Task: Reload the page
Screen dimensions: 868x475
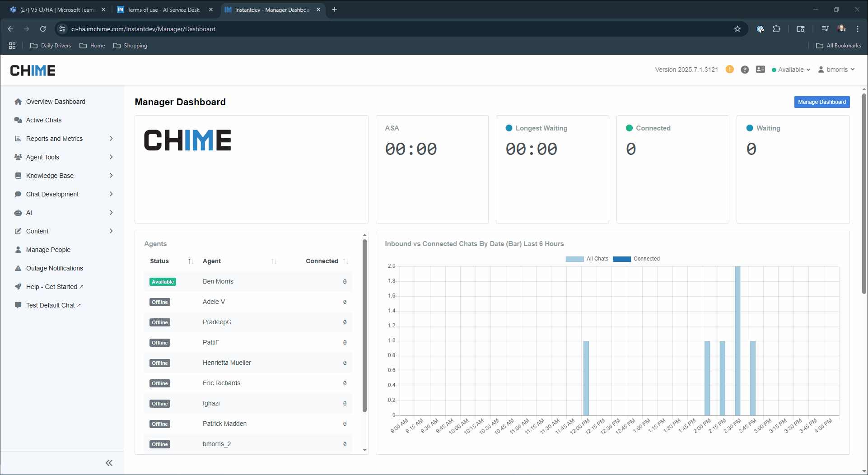Action: pos(43,29)
